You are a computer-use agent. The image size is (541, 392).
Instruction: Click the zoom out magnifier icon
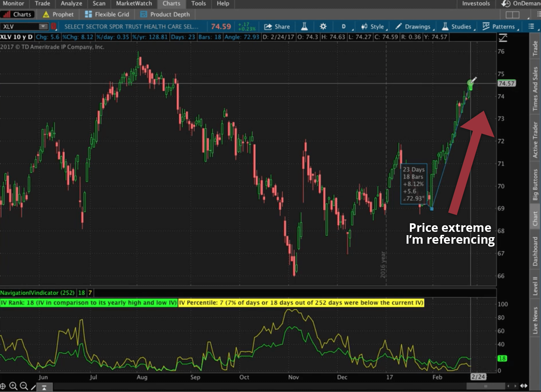pyautogui.click(x=23, y=386)
